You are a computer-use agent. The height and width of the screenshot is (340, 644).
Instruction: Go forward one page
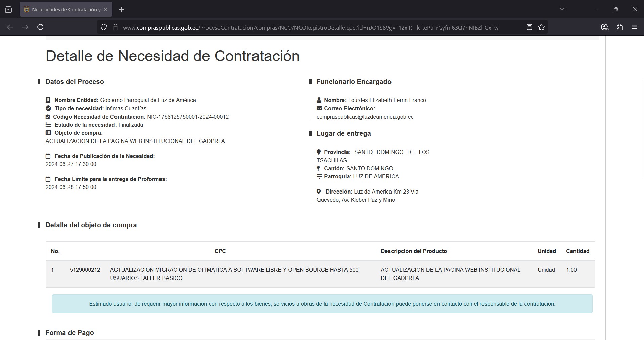pos(25,27)
